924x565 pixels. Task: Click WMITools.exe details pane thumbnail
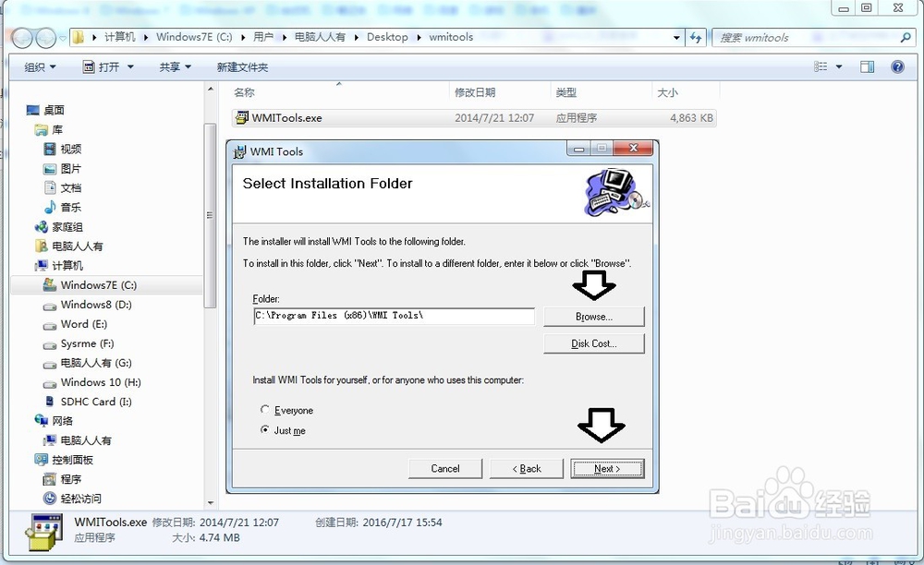(43, 532)
